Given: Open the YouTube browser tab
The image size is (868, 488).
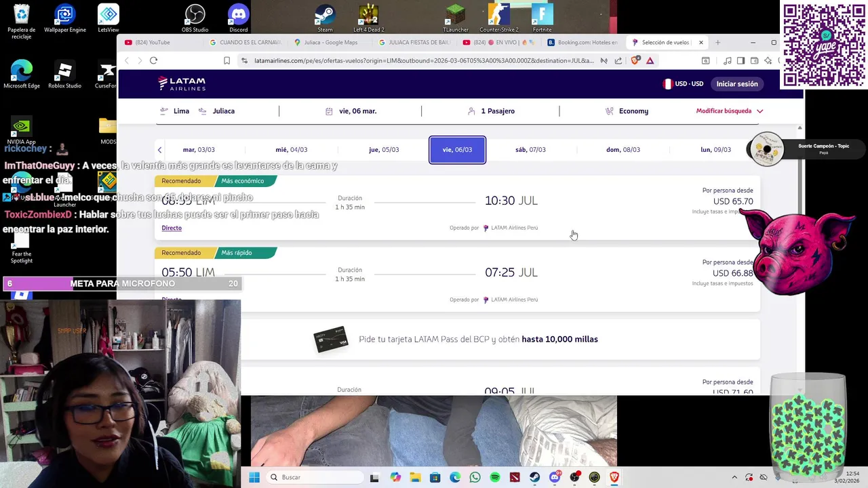Looking at the screenshot, I should pos(161,42).
